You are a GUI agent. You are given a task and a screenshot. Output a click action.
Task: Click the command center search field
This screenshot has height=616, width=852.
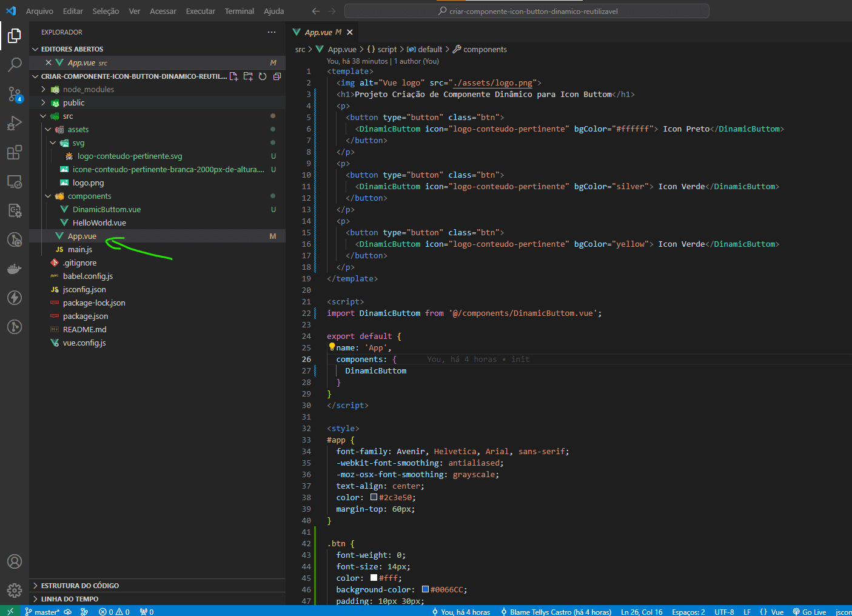tap(526, 11)
